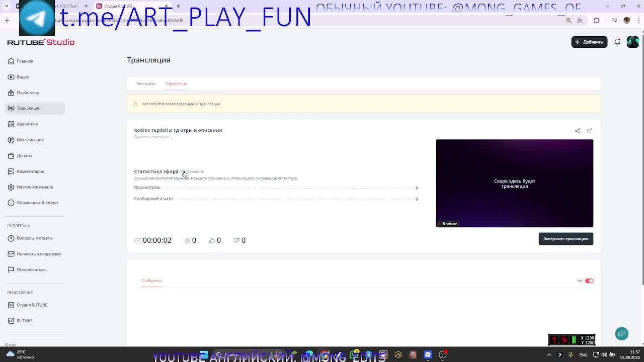The image size is (644, 362).
Task: Open the browser zoom indicator
Action: click(x=569, y=21)
